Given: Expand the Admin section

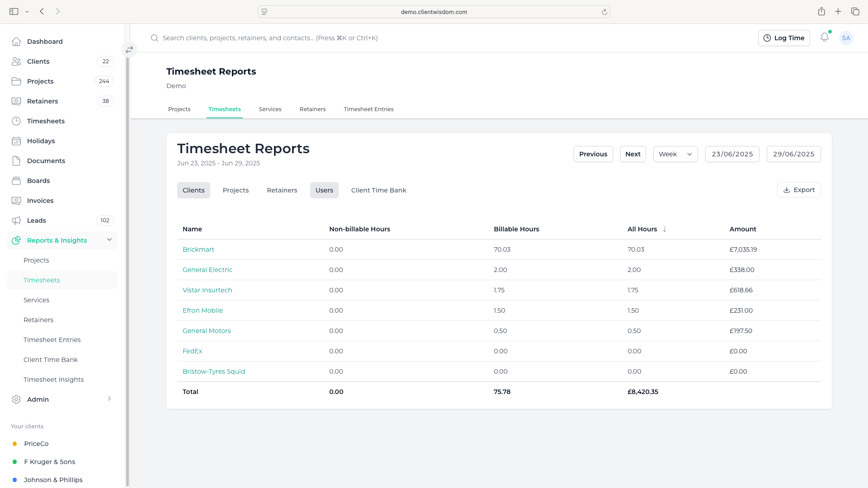Looking at the screenshot, I should click(x=38, y=399).
